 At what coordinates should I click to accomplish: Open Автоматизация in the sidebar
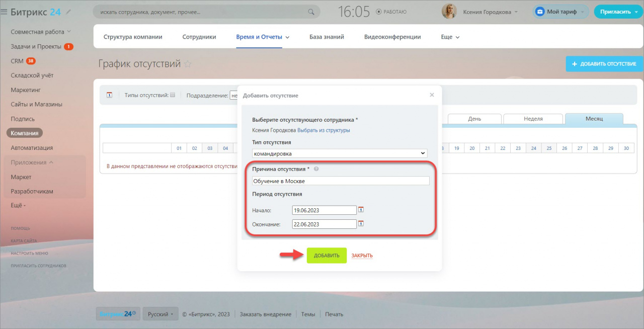pyautogui.click(x=32, y=148)
